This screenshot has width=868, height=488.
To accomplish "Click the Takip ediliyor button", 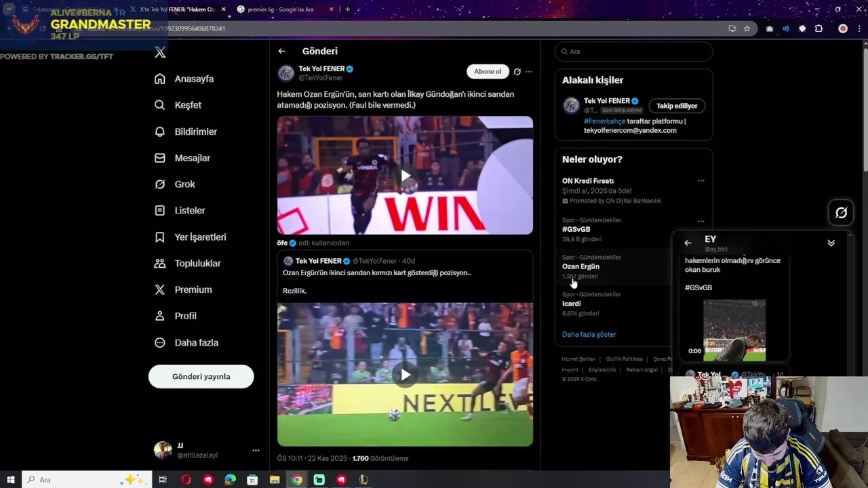I will pyautogui.click(x=676, y=106).
